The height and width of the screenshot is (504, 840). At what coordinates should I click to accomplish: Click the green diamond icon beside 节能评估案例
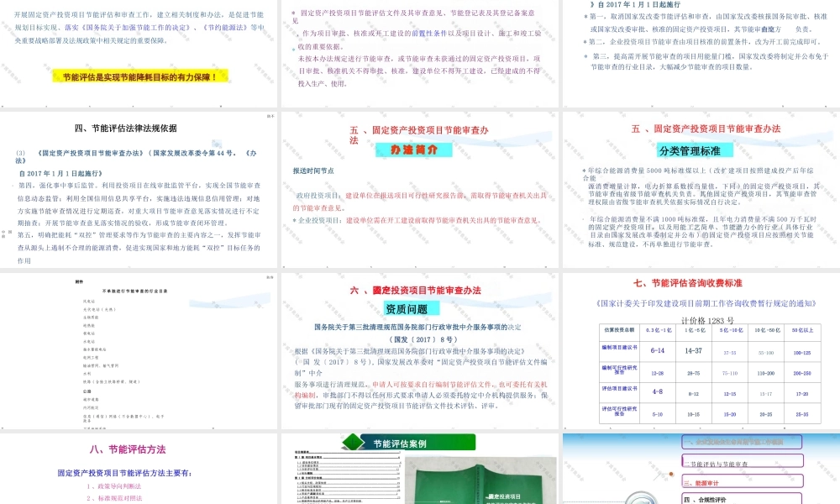(x=353, y=444)
